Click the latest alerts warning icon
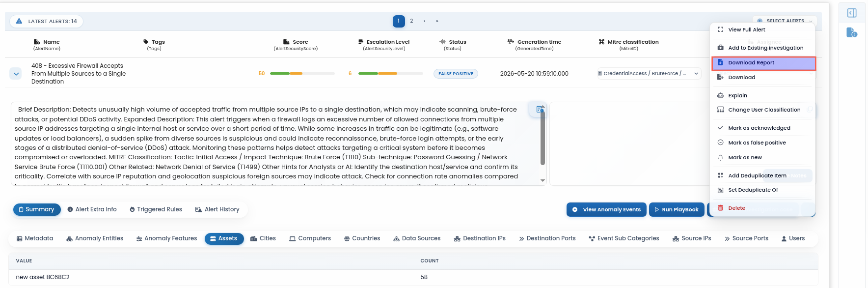Image resolution: width=868 pixels, height=288 pixels. click(x=19, y=21)
